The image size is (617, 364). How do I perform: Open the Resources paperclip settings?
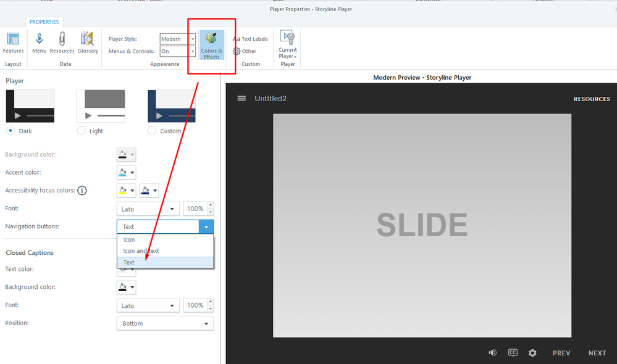[x=62, y=43]
